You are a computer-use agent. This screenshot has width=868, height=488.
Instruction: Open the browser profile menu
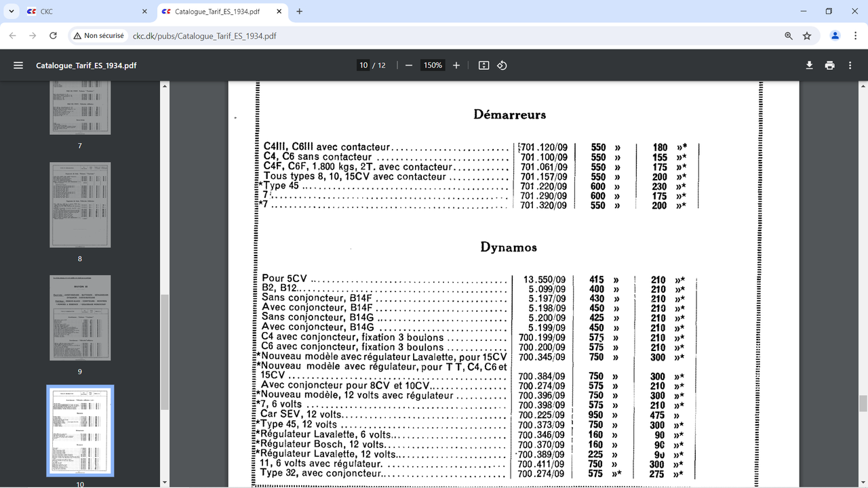[x=835, y=36]
